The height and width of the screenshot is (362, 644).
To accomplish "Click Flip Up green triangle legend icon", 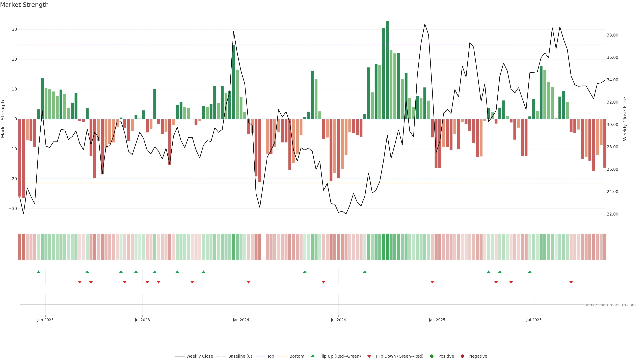I will [312, 356].
